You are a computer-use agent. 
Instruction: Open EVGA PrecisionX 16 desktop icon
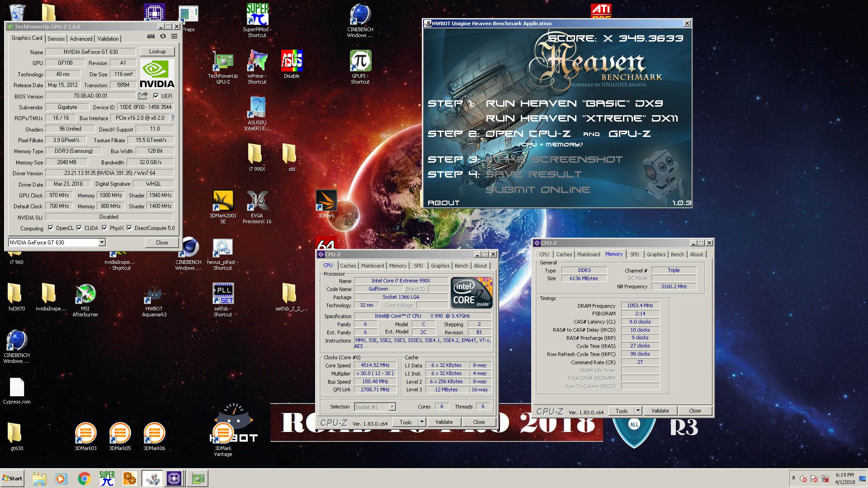pos(257,206)
